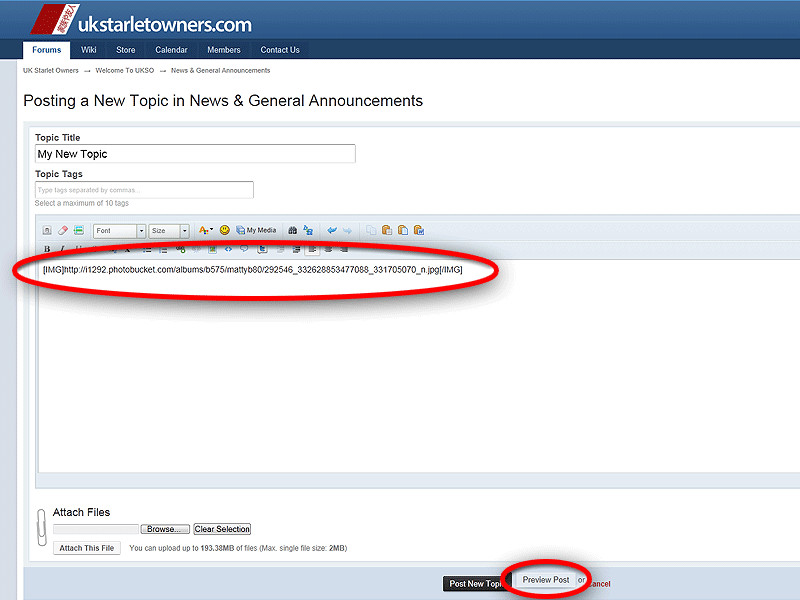This screenshot has height=600, width=800.
Task: Click the quote bubble icon
Action: click(x=244, y=248)
